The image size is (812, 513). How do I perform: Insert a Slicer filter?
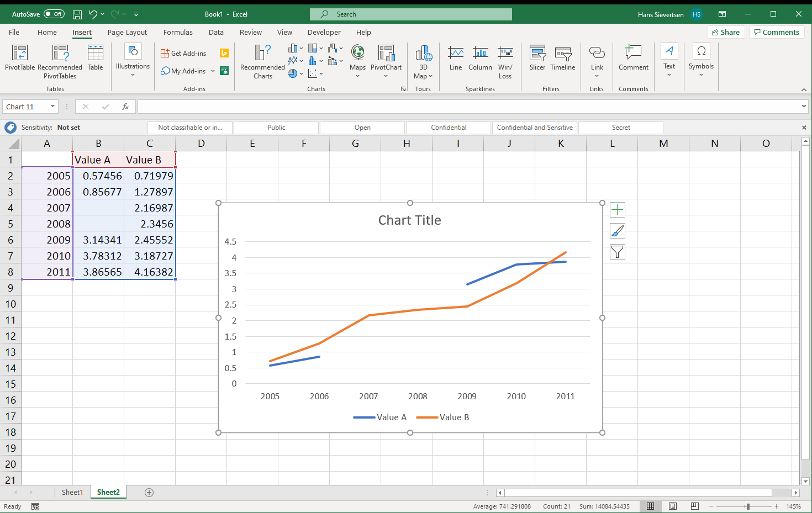pyautogui.click(x=537, y=58)
